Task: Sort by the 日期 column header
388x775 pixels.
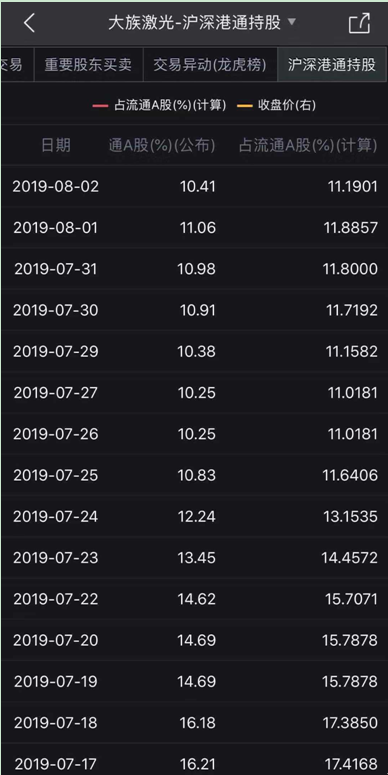Action: [55, 145]
